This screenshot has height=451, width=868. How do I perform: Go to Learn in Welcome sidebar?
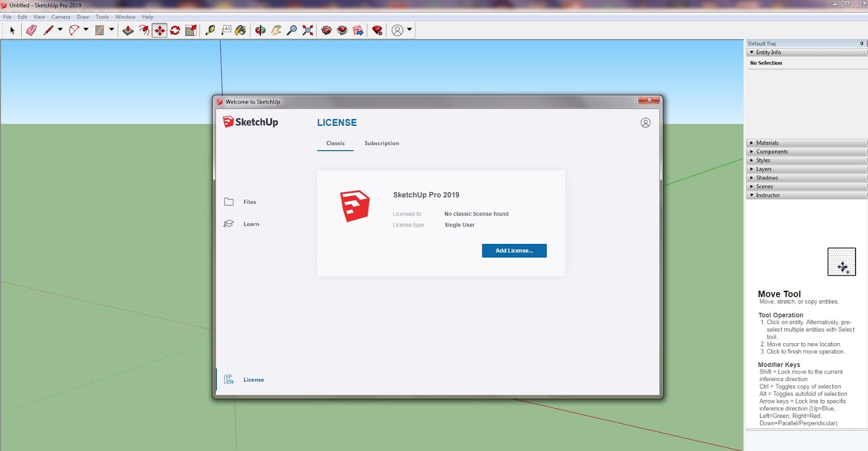pos(241,224)
